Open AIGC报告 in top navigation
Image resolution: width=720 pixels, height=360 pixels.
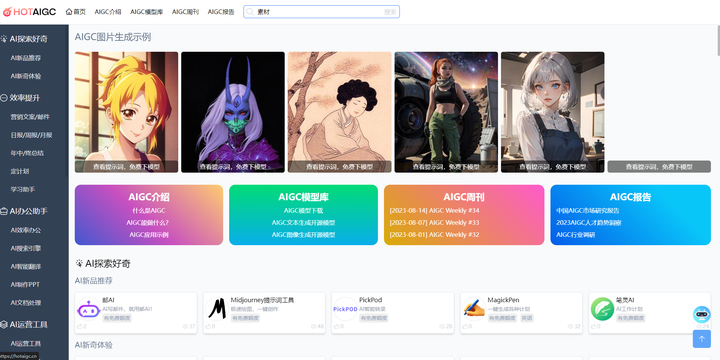point(221,12)
